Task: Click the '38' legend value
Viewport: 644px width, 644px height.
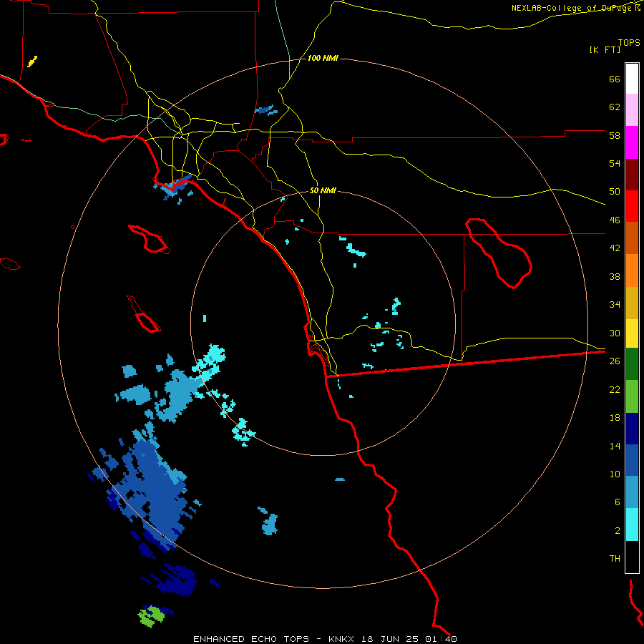Action: click(x=615, y=276)
